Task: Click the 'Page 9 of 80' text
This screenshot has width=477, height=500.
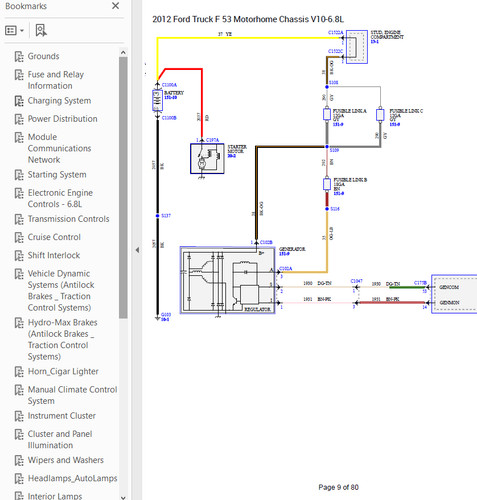Action: (x=339, y=487)
